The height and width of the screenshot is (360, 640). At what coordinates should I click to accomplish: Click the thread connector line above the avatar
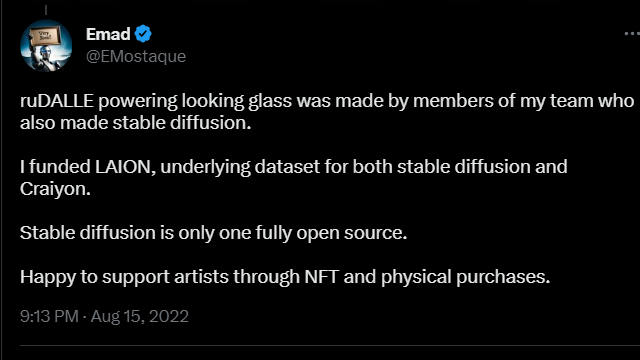(46, 10)
